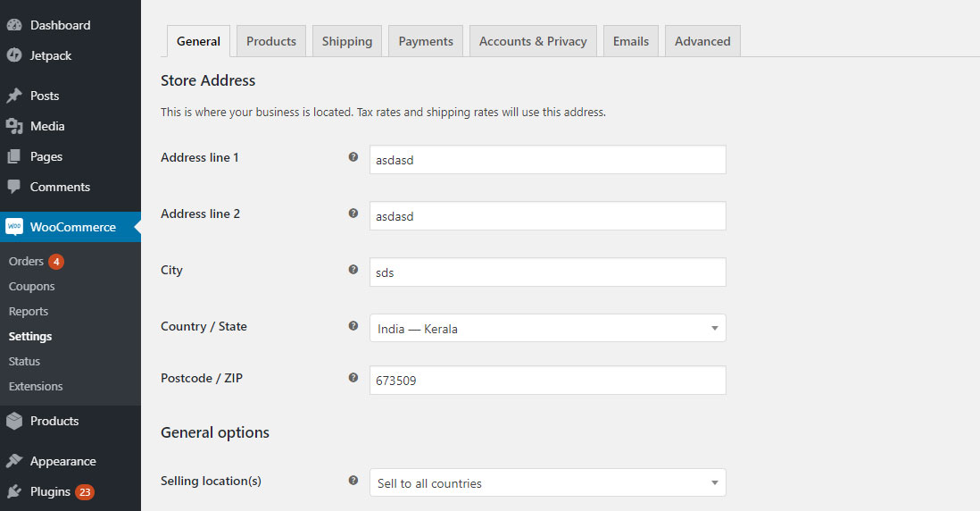Open the Payments tab
Image resolution: width=980 pixels, height=511 pixels.
pos(426,41)
